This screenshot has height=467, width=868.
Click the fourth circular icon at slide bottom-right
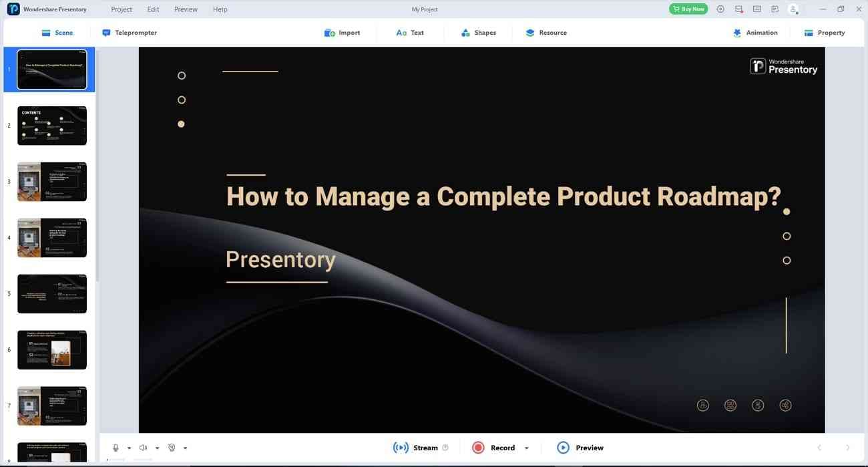[x=785, y=405]
